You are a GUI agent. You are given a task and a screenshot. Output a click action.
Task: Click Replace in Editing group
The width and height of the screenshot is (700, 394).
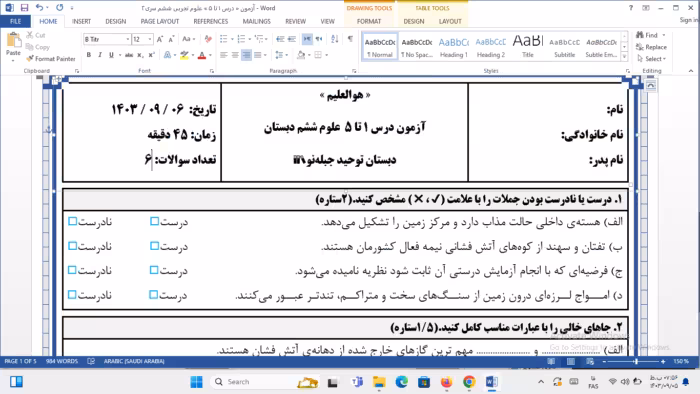[x=652, y=47]
